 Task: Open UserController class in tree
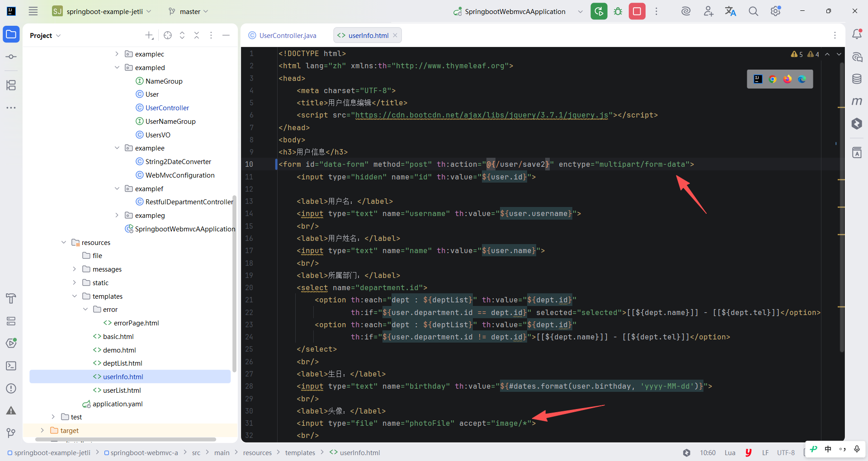coord(167,108)
